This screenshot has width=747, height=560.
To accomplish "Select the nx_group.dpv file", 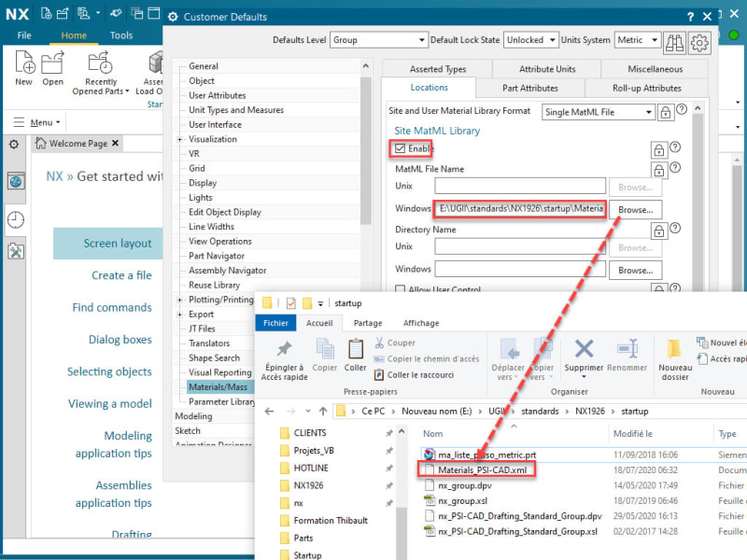I will pyautogui.click(x=464, y=485).
